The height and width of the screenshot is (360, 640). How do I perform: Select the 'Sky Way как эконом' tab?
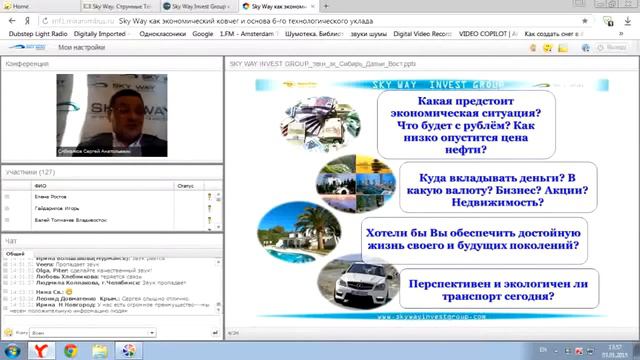[x=278, y=6]
